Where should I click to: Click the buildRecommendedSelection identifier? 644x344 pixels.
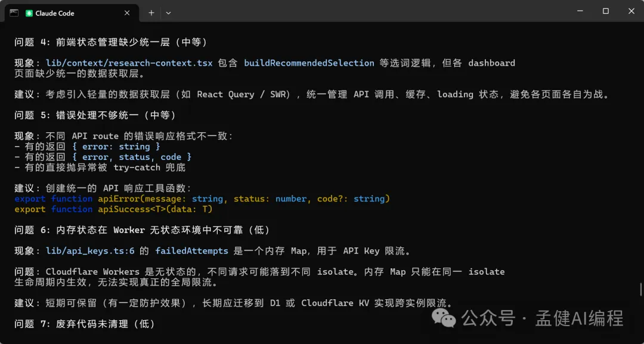pos(309,63)
